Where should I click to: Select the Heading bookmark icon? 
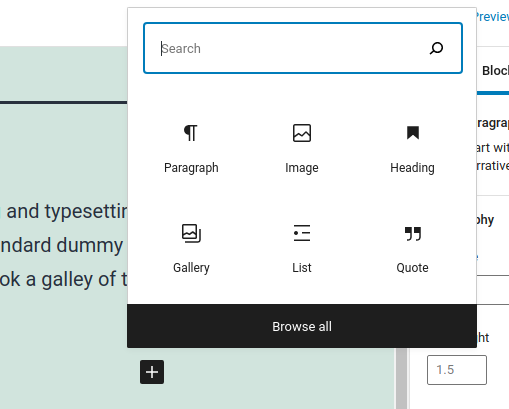click(x=413, y=133)
